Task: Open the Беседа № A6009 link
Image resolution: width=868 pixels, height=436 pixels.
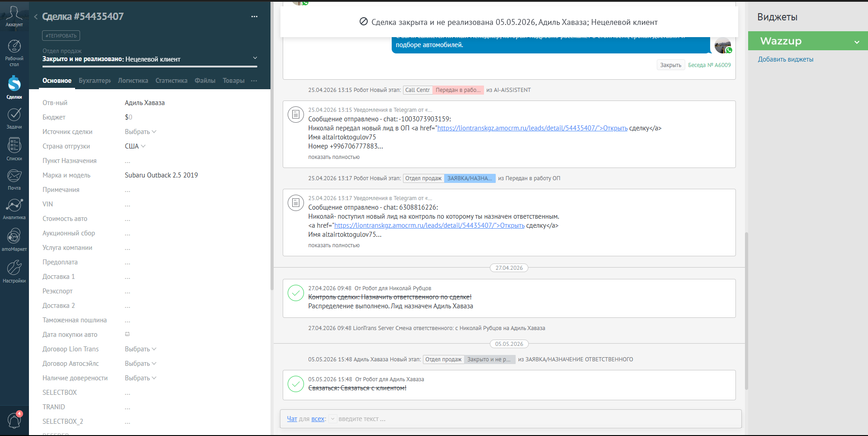Action: click(709, 65)
